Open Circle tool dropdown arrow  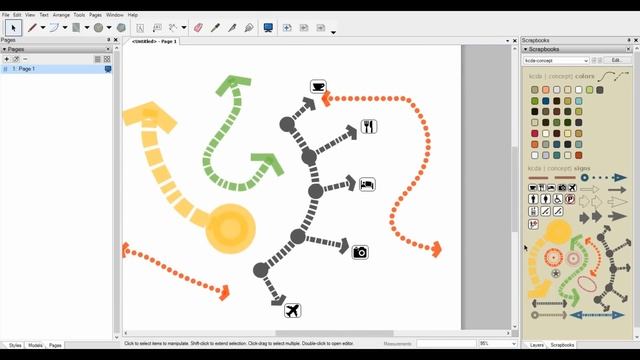109,28
